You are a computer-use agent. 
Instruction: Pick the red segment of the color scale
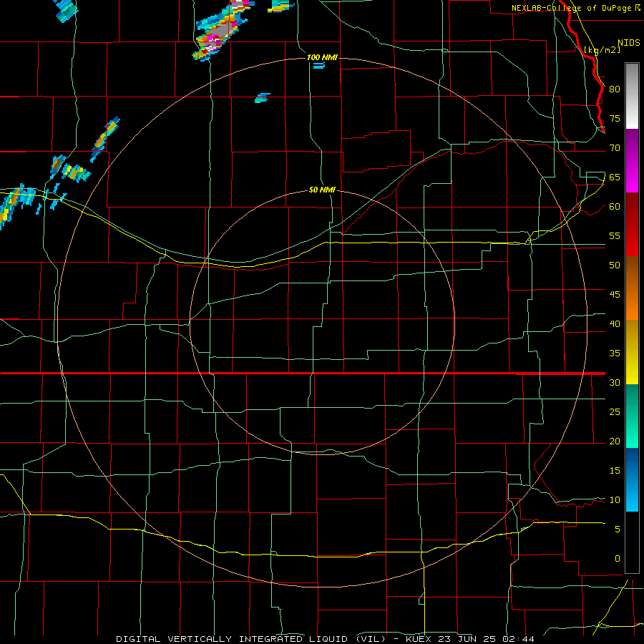[x=632, y=225]
